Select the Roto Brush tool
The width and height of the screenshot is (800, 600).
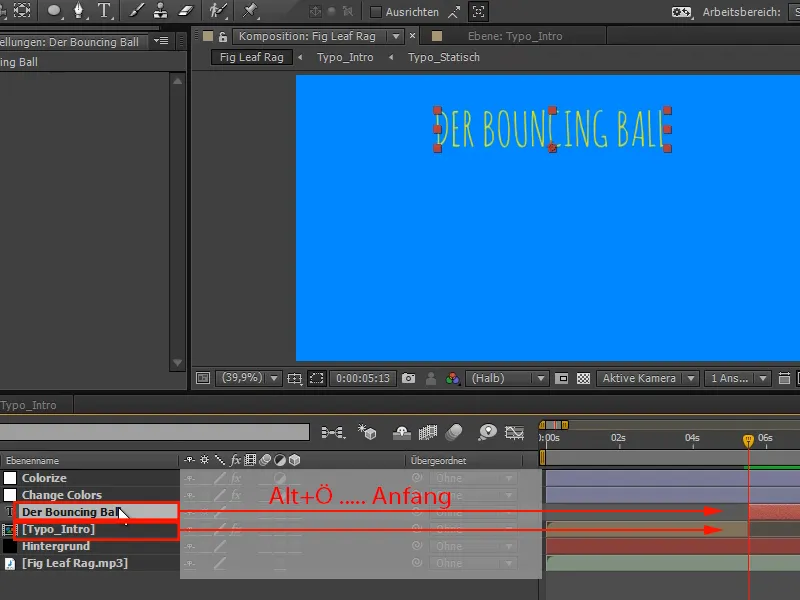coord(218,11)
